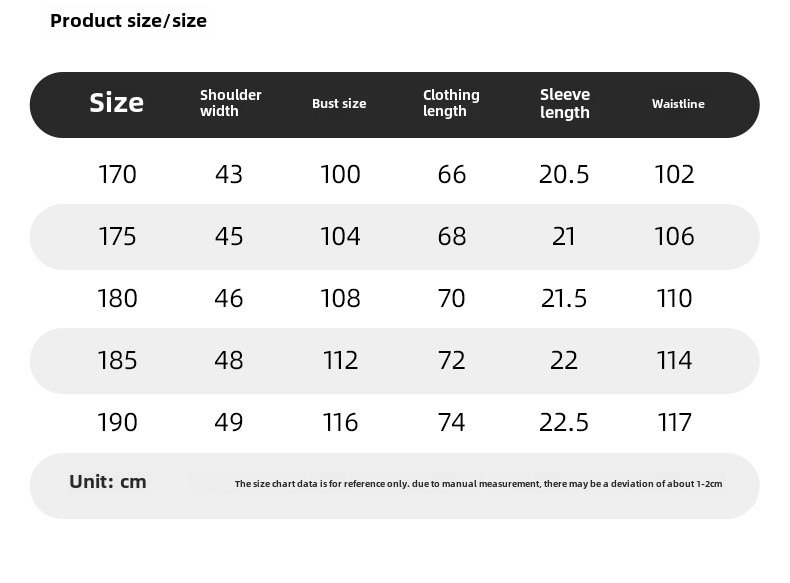Click the Shoulder width column header
790x583 pixels.
pos(230,103)
